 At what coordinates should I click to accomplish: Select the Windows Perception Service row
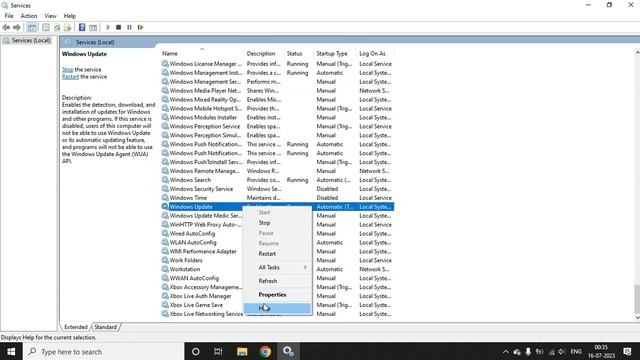tap(278, 127)
